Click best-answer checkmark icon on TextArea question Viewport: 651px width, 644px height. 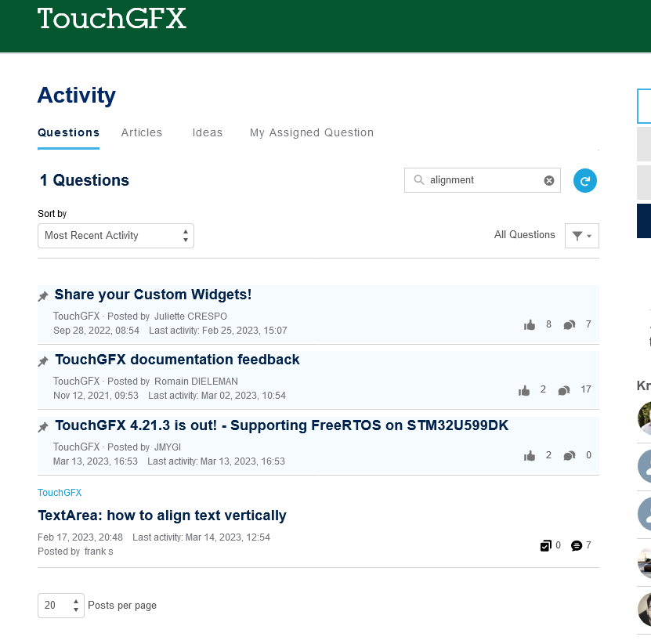(545, 545)
